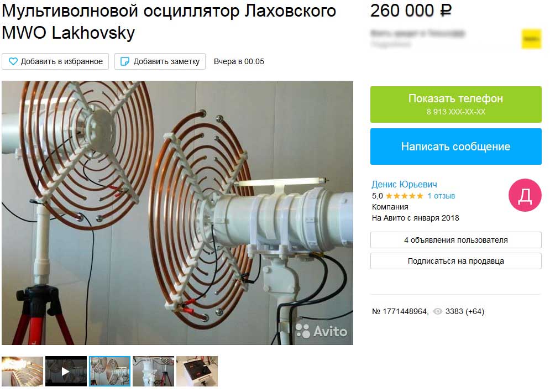Select the first thumbnail with sparks
Screen dimensions: 550x392
point(22,372)
